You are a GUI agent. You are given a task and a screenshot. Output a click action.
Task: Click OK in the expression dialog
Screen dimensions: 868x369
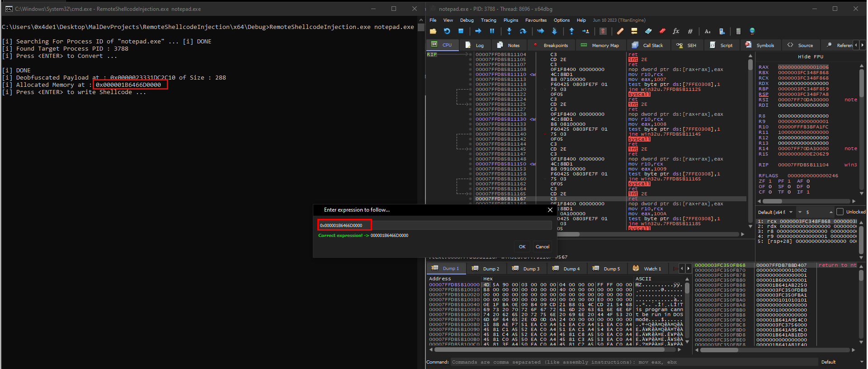(522, 246)
